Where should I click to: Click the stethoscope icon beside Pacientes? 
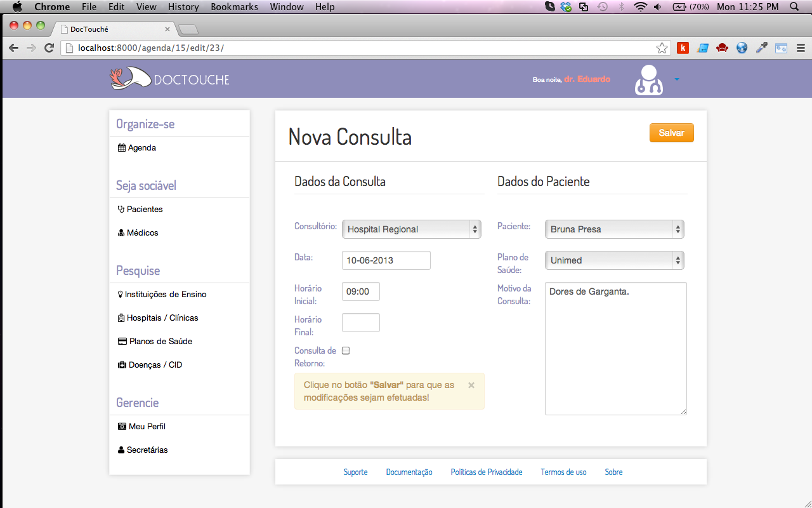[121, 209]
